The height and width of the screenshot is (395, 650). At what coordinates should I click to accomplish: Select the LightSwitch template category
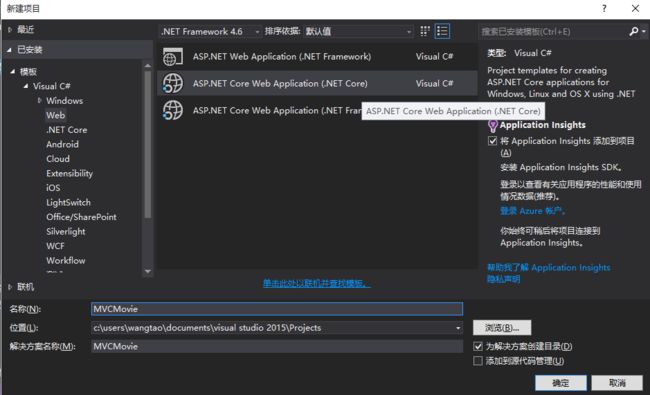[68, 202]
